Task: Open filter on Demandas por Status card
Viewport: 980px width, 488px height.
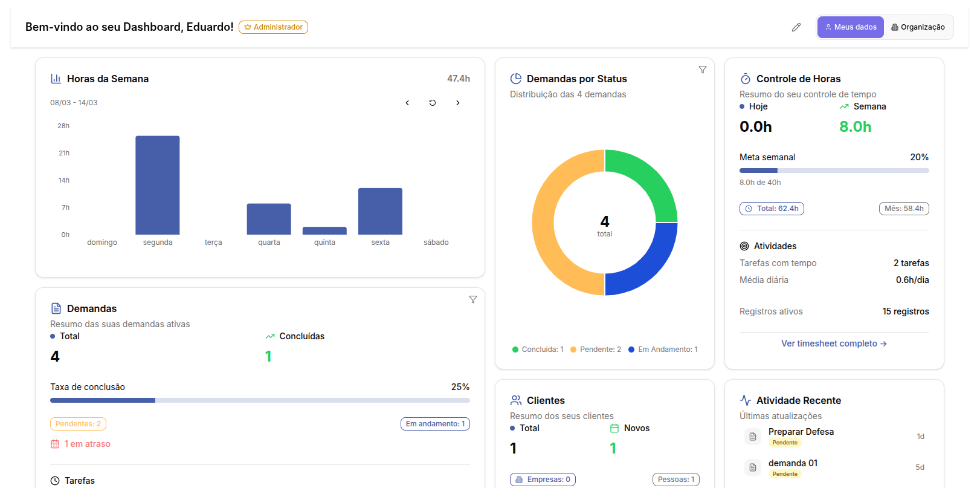Action: tap(702, 70)
